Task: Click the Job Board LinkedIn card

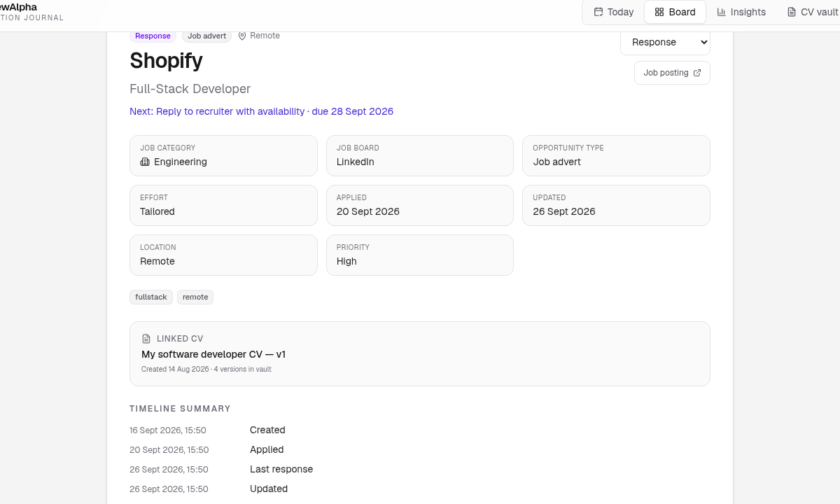Action: (420, 155)
